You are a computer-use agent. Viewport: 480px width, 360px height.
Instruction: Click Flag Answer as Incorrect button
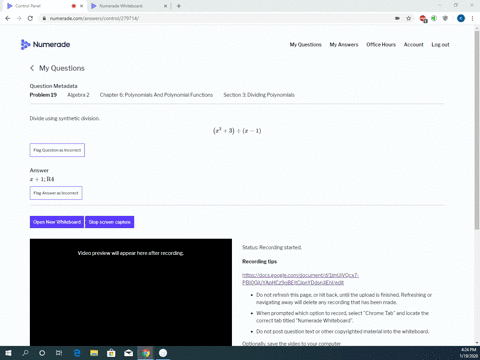[x=56, y=193]
